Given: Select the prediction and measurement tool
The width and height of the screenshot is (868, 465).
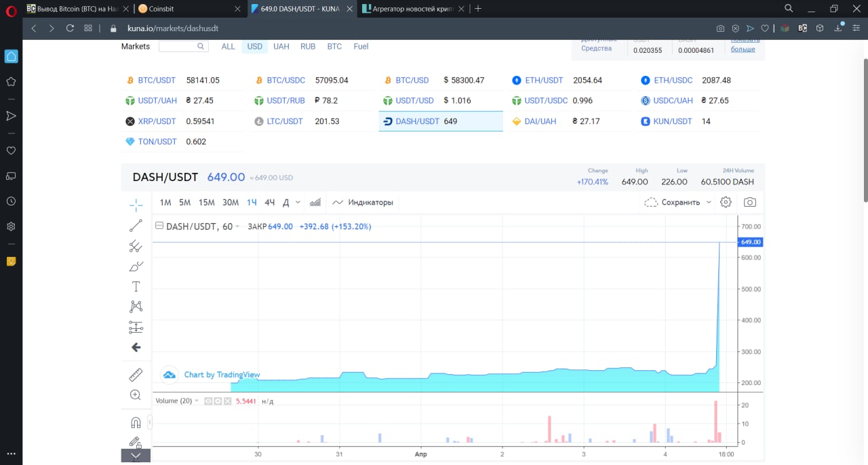Looking at the screenshot, I should coord(136,327).
